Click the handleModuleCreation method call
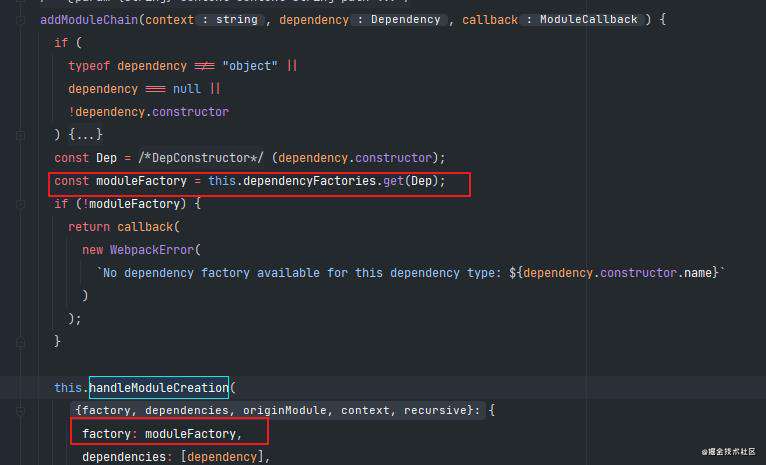 click(159, 387)
